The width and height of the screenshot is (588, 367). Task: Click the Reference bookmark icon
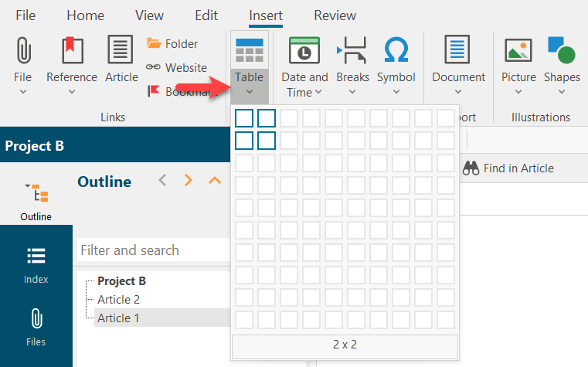pyautogui.click(x=71, y=51)
